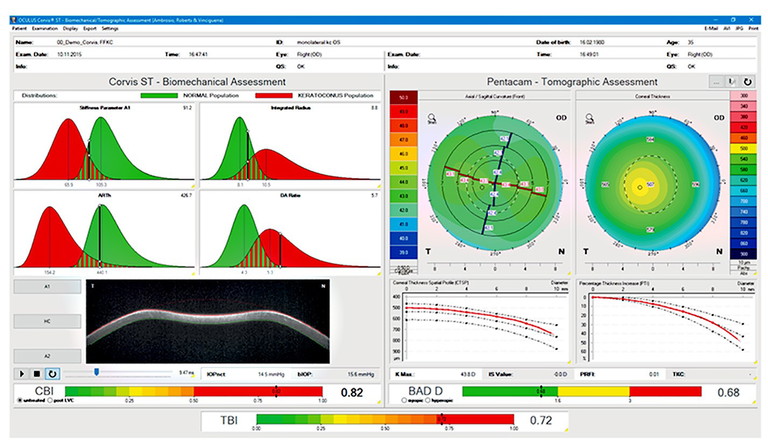Image resolution: width=768 pixels, height=448 pixels.
Task: Stop the corneal deformation playback
Action: click(36, 372)
